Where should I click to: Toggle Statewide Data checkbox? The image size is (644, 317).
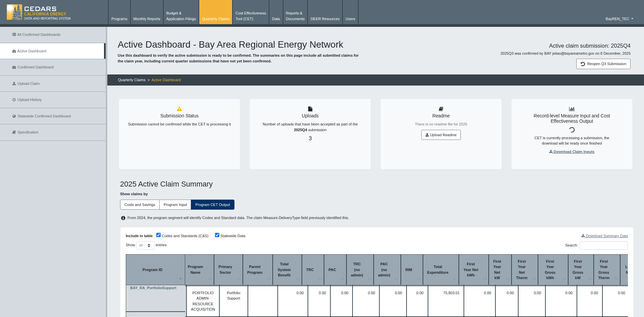click(217, 235)
